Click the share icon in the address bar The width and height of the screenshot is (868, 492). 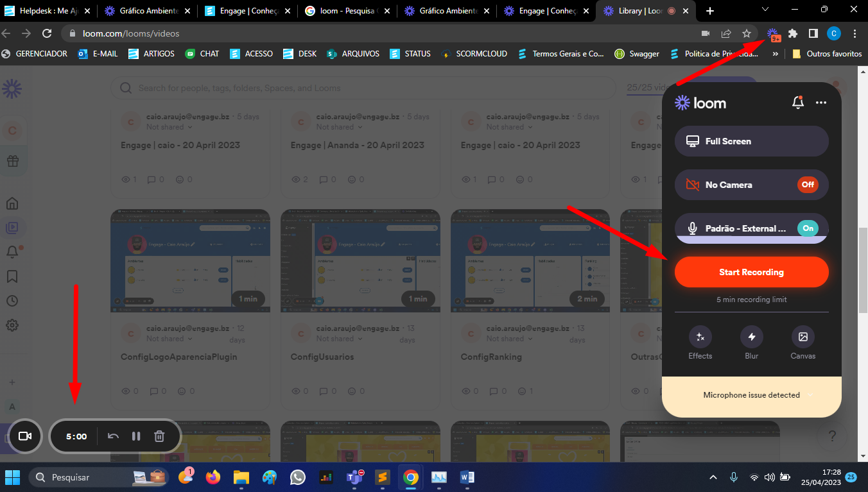coord(726,33)
